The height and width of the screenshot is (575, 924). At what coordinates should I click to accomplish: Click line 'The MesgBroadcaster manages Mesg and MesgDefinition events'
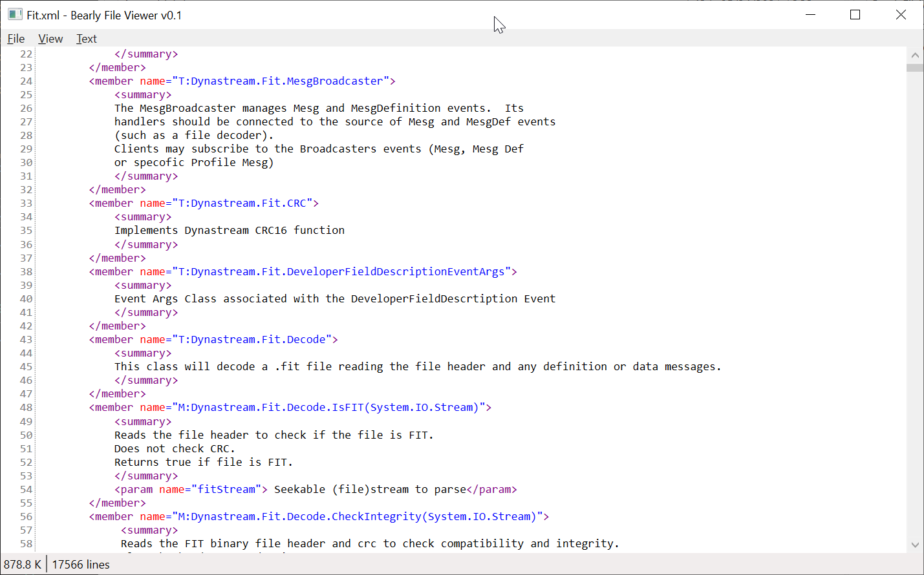tap(319, 108)
